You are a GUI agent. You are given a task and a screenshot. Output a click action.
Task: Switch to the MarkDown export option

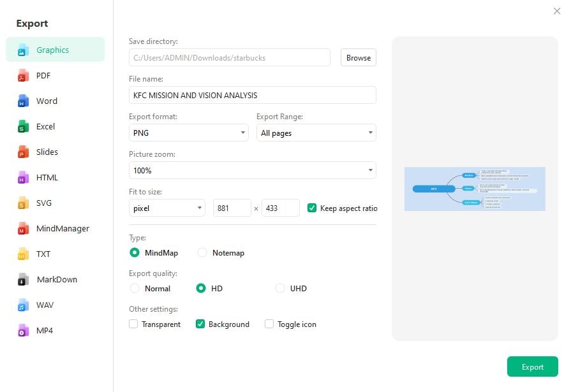pos(55,280)
